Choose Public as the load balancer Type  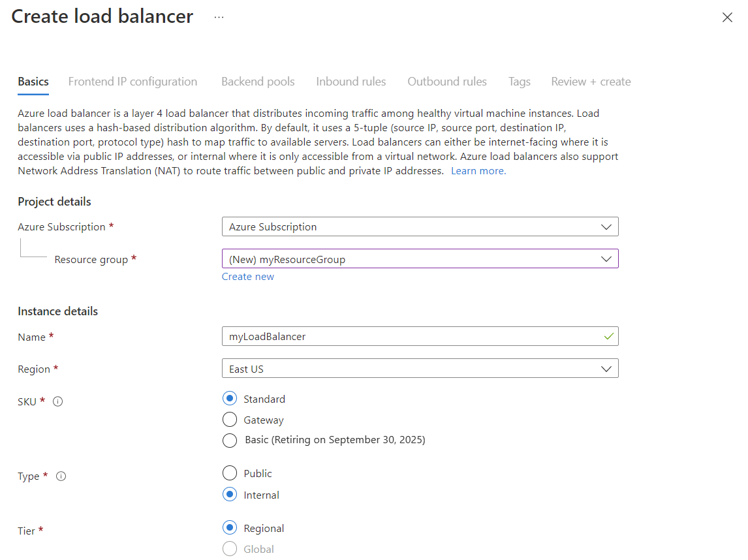[x=230, y=473]
